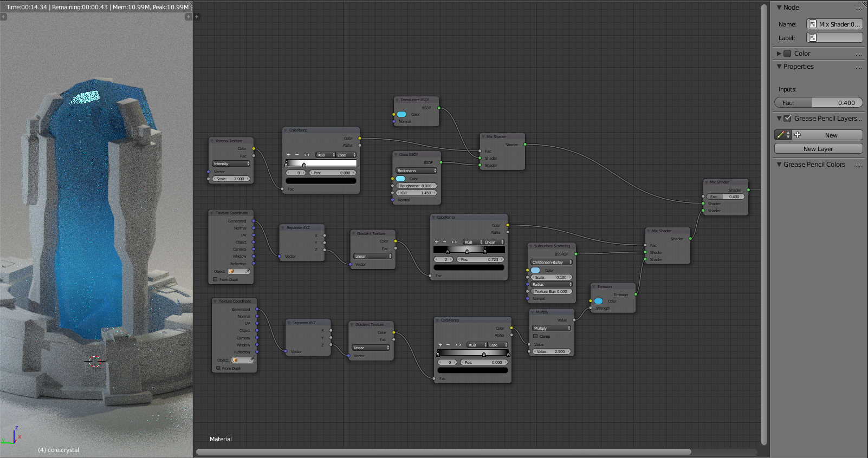Flip the bottom ColorRamp with the arrows icon
Viewport: 868px width, 458px height.
pos(458,345)
